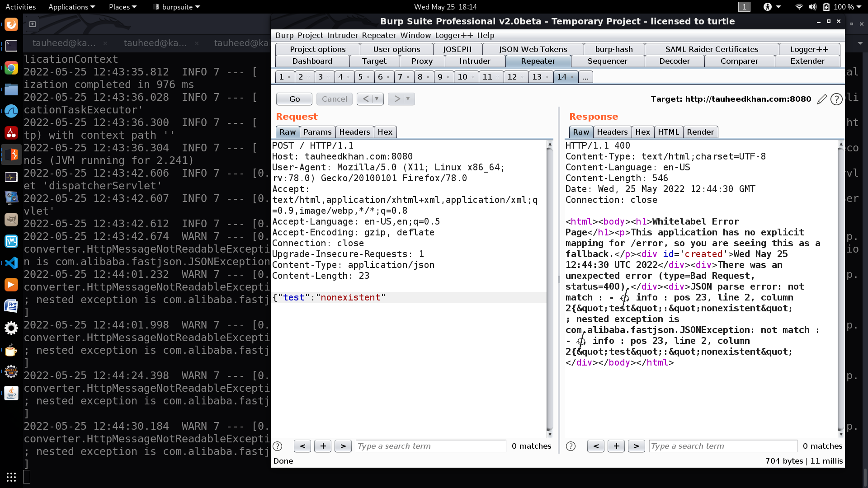Click the request pane vertical scrollbar
Screen dimensions: 868x488
click(x=550, y=289)
